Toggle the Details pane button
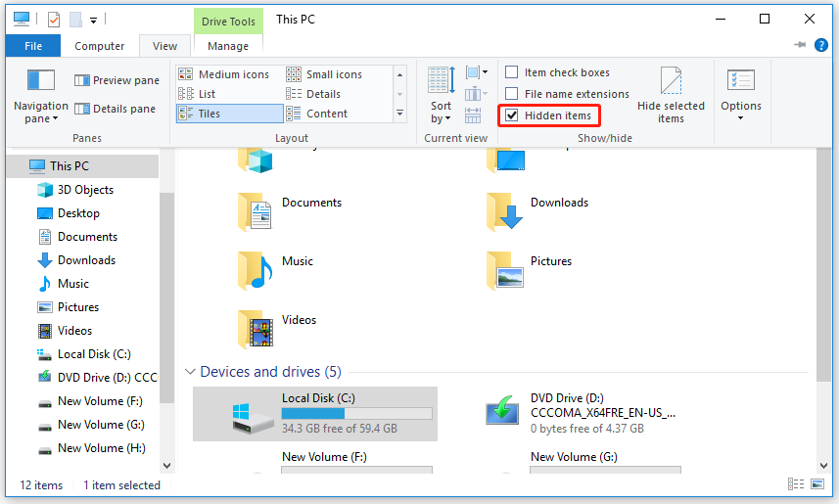The height and width of the screenshot is (504, 839). point(117,109)
